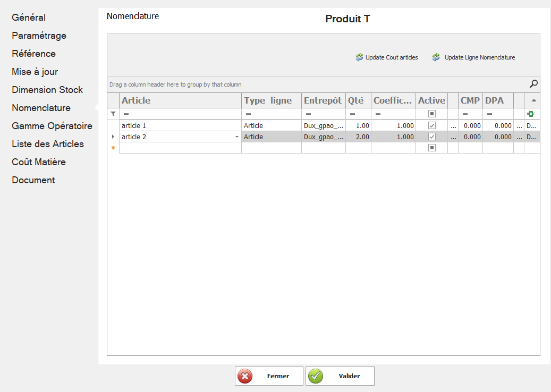Toggle Active checkbox for article 1
The height and width of the screenshot is (392, 551).
[x=431, y=126]
